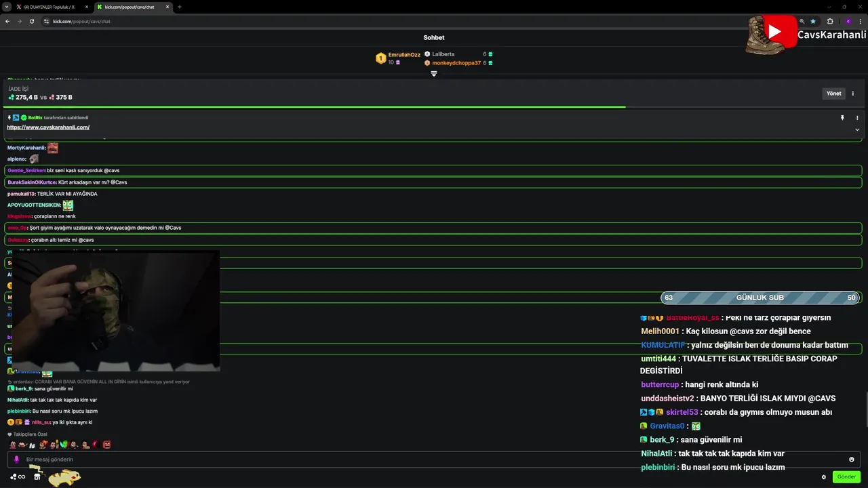
Task: Click the Sohbet header title
Action: point(434,38)
